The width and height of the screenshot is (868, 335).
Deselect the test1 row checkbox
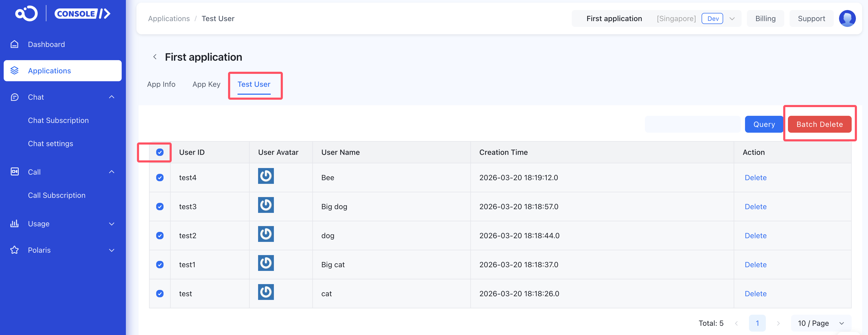click(x=160, y=265)
